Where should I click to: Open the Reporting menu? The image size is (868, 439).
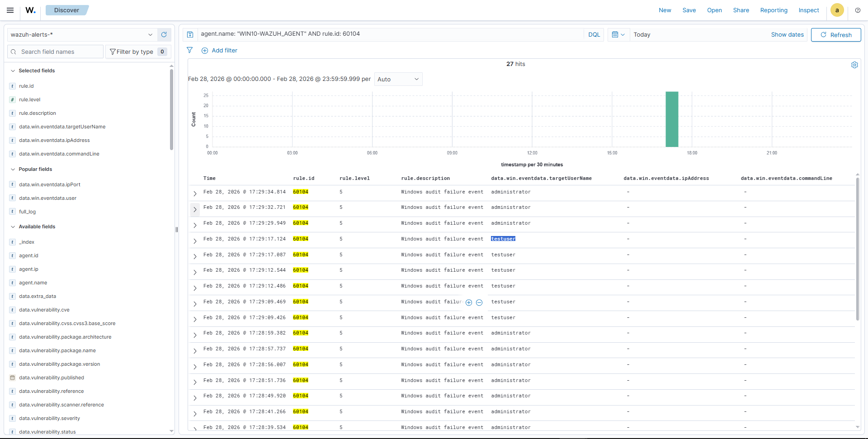(x=774, y=10)
